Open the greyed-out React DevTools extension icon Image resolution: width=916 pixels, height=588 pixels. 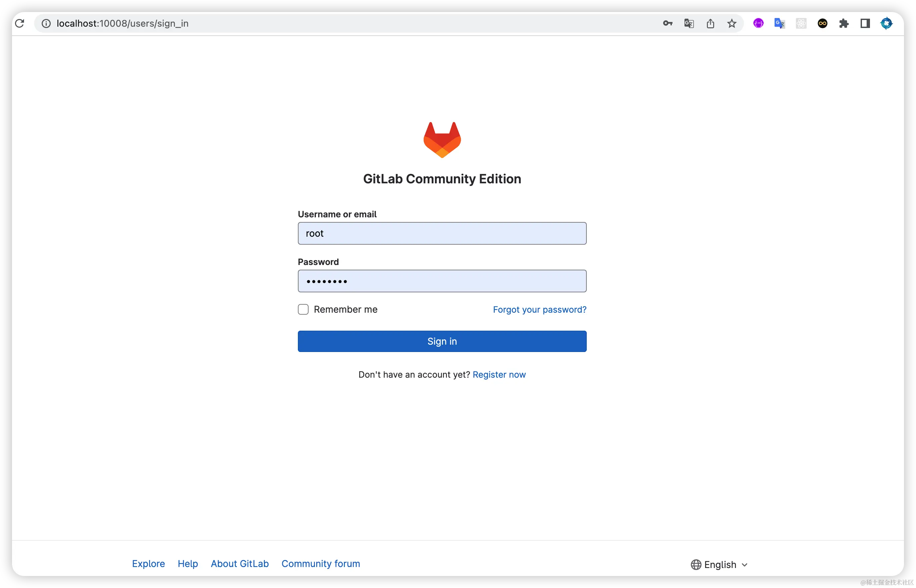click(x=801, y=23)
